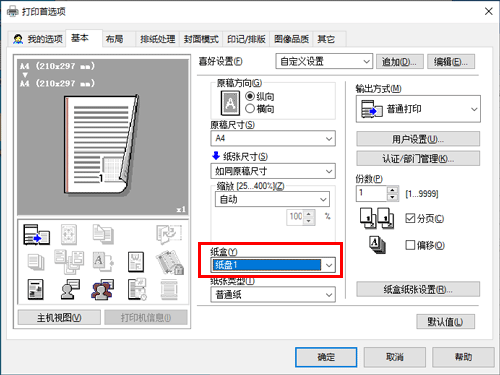The height and width of the screenshot is (375, 500).
Task: Open the 封面模式 tab
Action: pyautogui.click(x=201, y=39)
